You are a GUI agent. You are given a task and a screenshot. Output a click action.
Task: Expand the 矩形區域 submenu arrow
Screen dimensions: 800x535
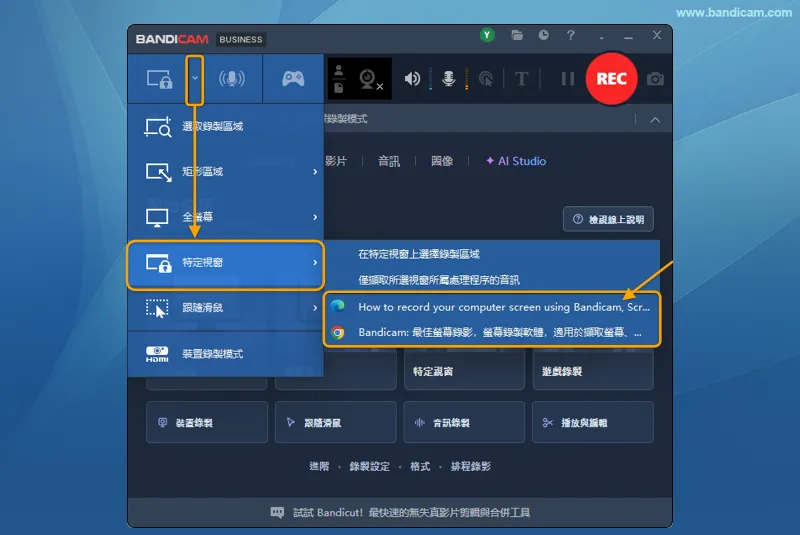click(x=315, y=172)
